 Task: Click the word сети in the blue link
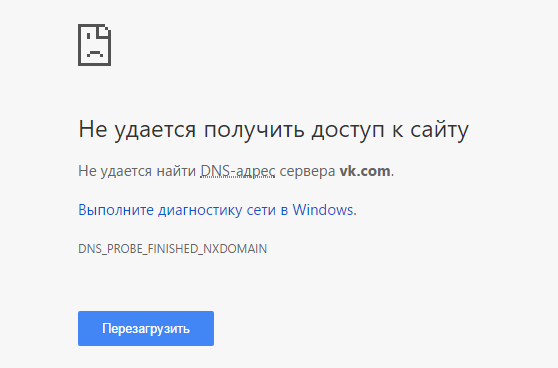point(261,210)
